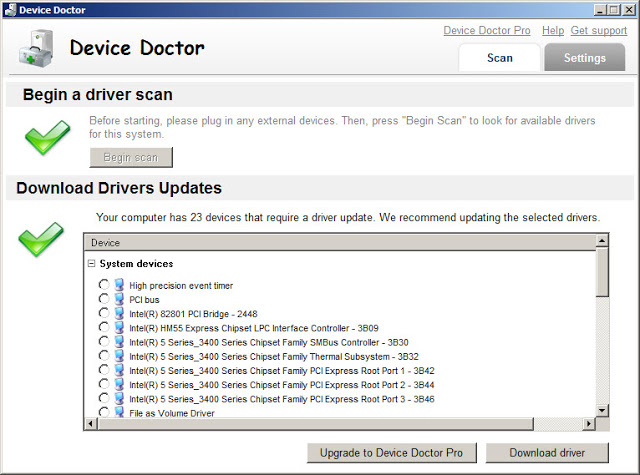Click the horizontal scroll right arrow
The height and width of the screenshot is (475, 640).
(x=588, y=424)
